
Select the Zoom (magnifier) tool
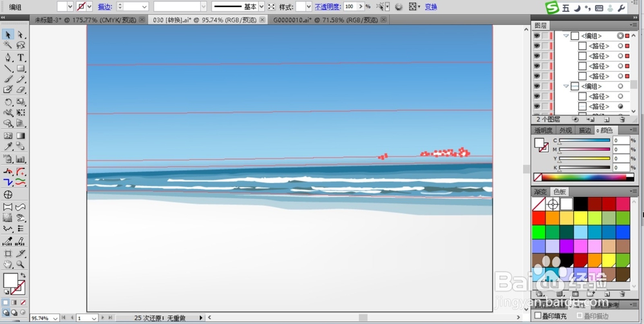[21, 264]
